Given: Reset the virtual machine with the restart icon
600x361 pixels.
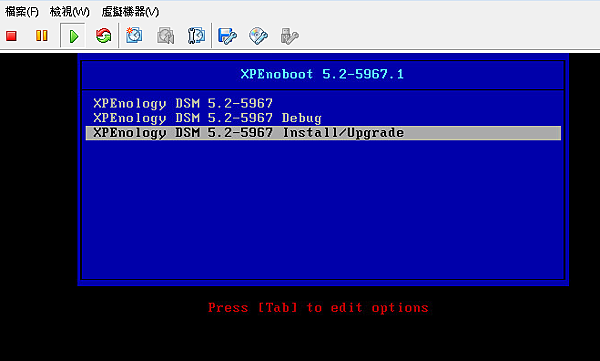Looking at the screenshot, I should tap(103, 36).
